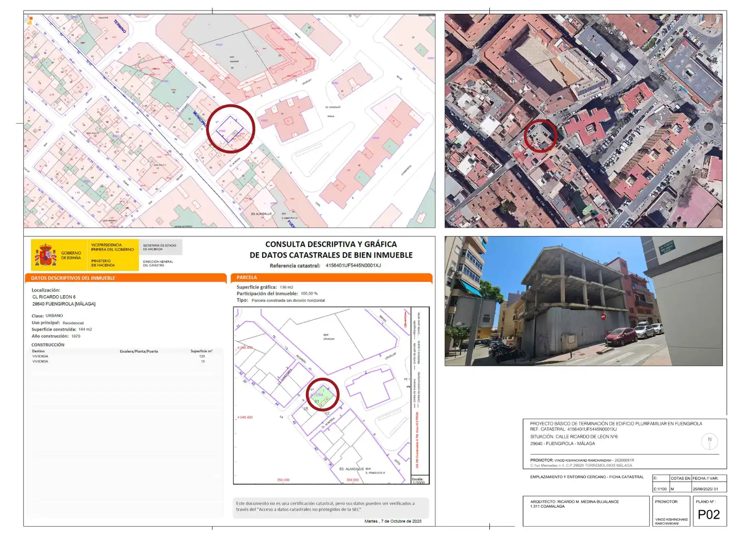Select the 'DATOS DESCRIPTIVOS DEL INMUEBLE' orange header

point(126,278)
